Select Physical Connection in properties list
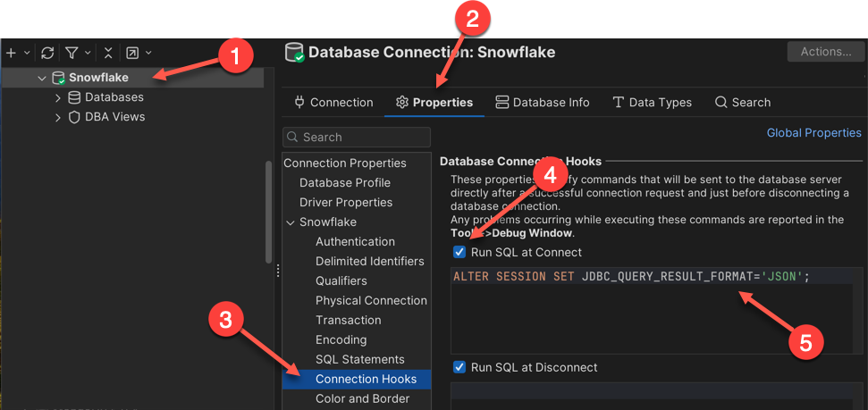This screenshot has height=410, width=868. (371, 300)
